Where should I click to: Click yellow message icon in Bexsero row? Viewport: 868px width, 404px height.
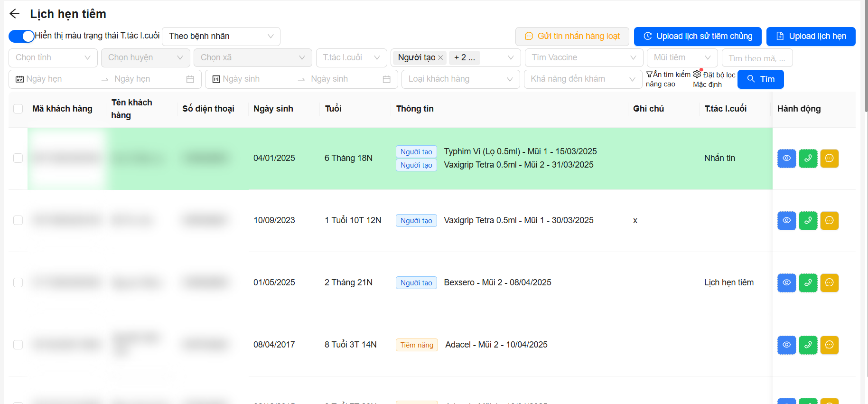(829, 282)
